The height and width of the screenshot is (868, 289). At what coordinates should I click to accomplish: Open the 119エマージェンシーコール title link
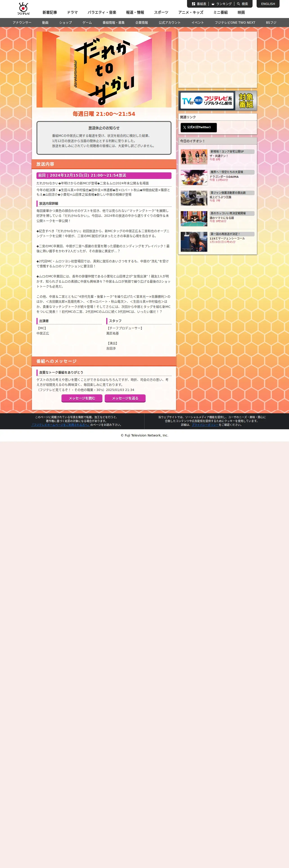click(227, 238)
